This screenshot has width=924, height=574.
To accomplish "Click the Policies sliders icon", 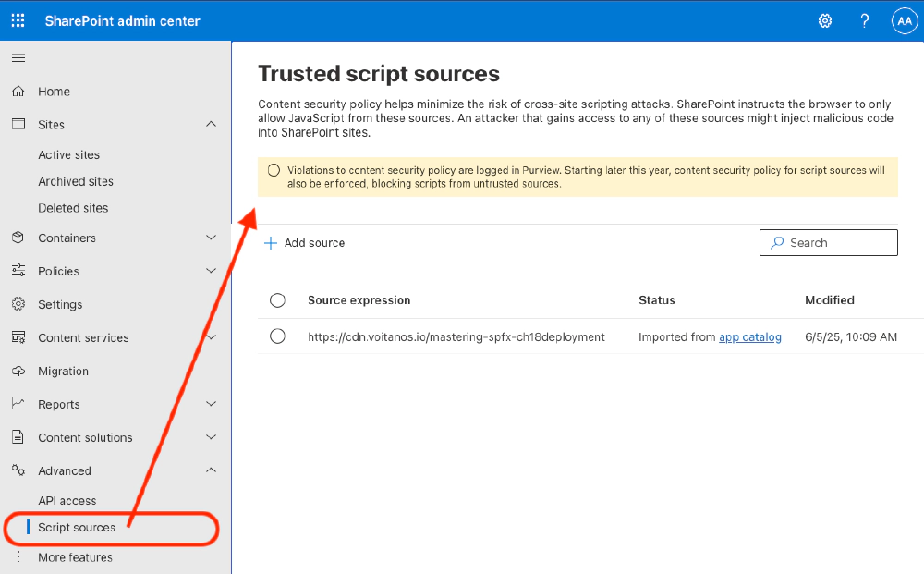I will (x=18, y=271).
